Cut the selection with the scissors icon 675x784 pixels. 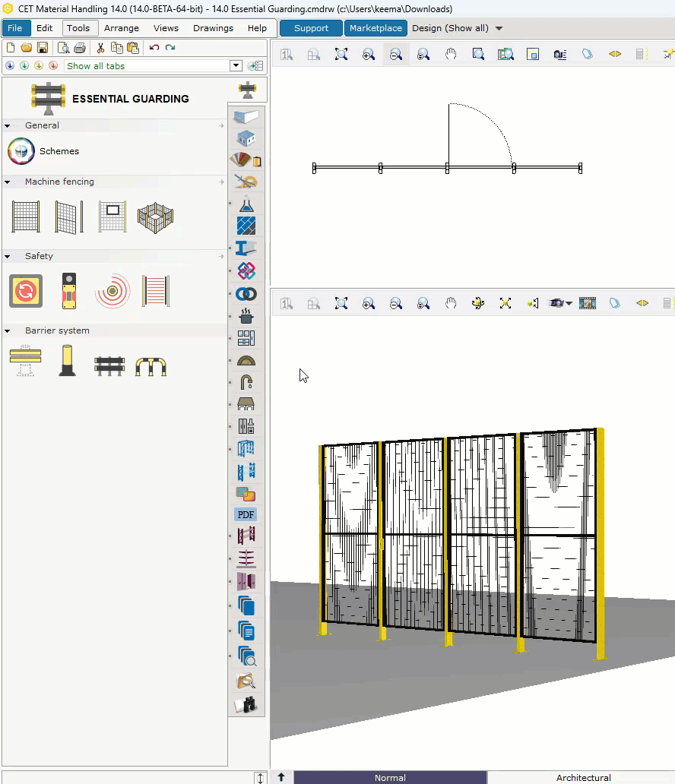click(100, 48)
